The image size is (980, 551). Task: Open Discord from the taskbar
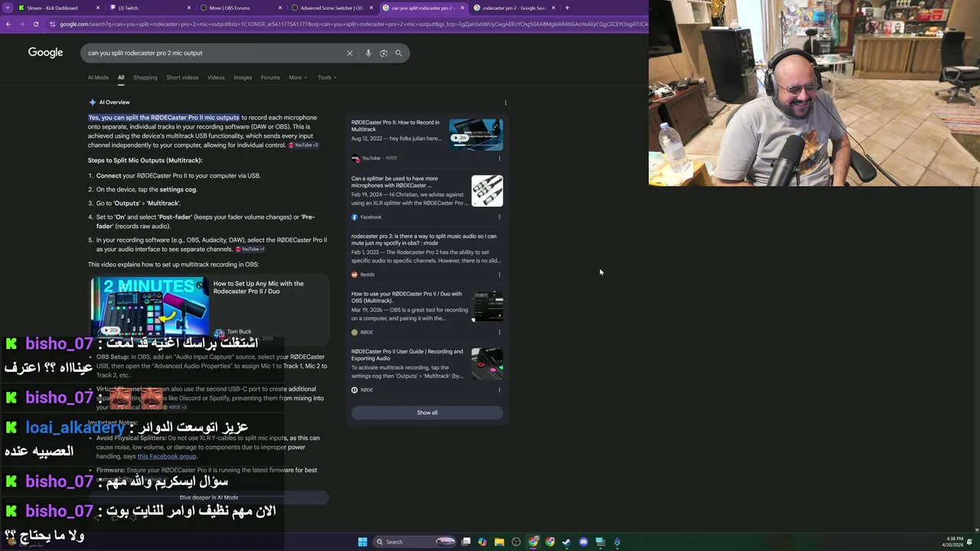pyautogui.click(x=583, y=542)
